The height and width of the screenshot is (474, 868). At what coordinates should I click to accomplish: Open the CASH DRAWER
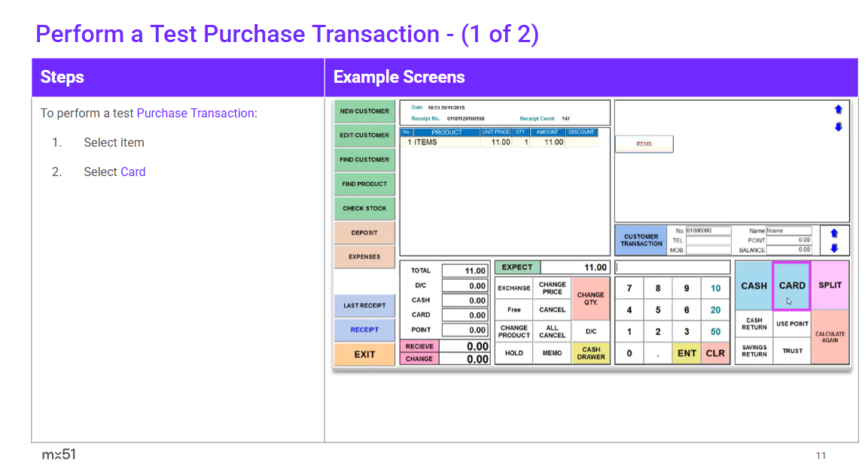pos(591,353)
